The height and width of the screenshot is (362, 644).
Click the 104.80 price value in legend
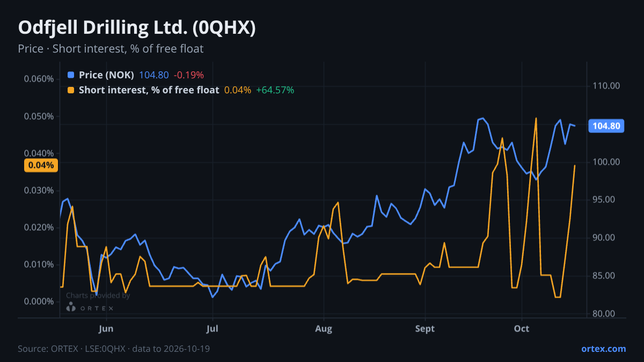point(154,75)
